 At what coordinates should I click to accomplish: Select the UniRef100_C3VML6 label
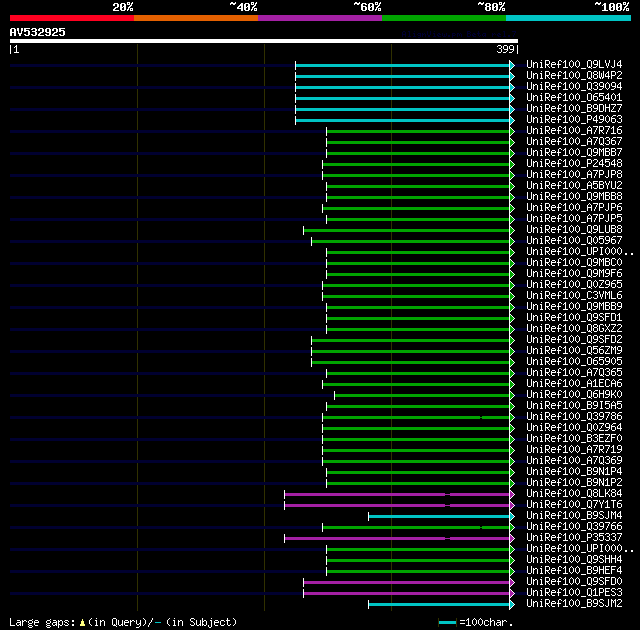click(574, 296)
